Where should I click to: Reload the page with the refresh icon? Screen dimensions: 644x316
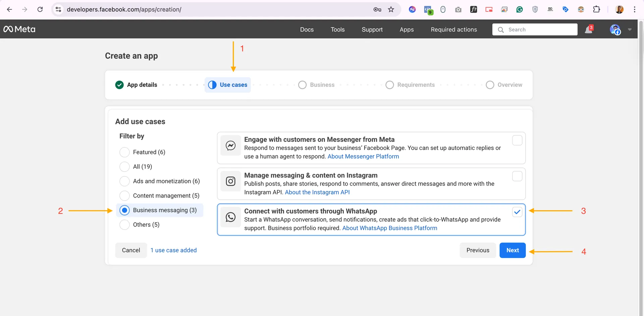(40, 9)
